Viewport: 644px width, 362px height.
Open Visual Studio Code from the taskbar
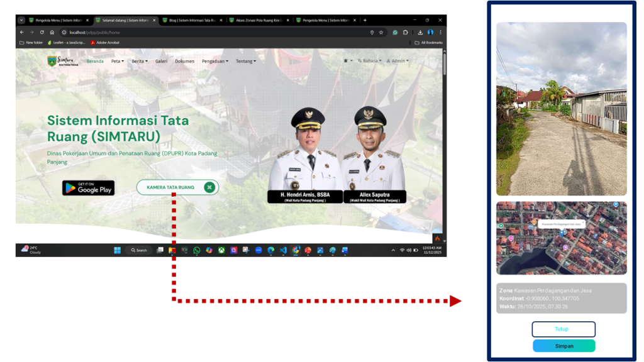pos(283,250)
